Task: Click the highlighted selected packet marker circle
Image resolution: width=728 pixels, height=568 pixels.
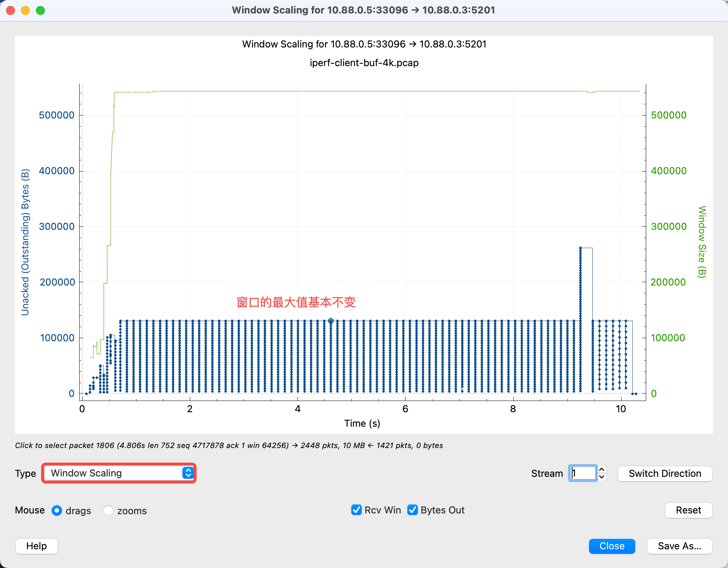Action: (331, 321)
